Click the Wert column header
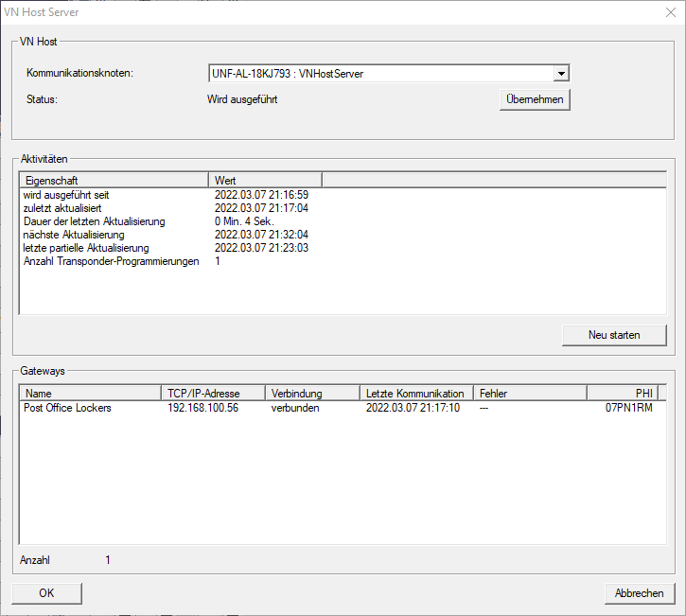 (x=265, y=180)
